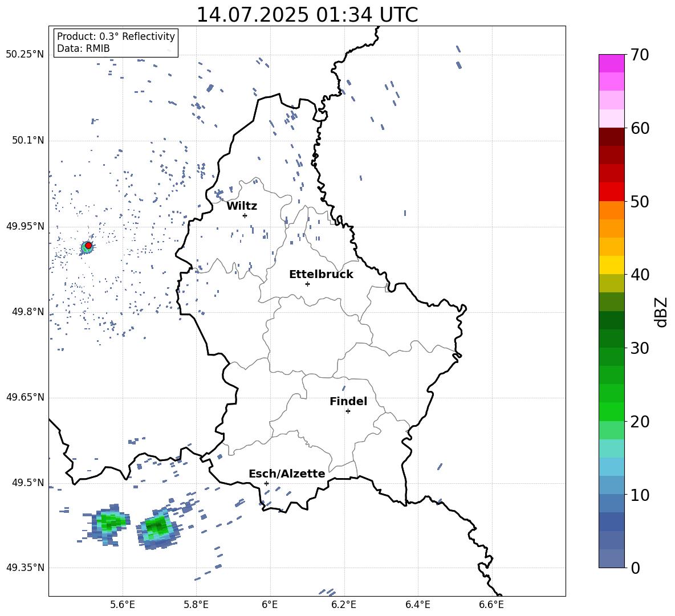Click the 20 tick label on colorbar
This screenshot has height=616, width=675.
click(640, 422)
